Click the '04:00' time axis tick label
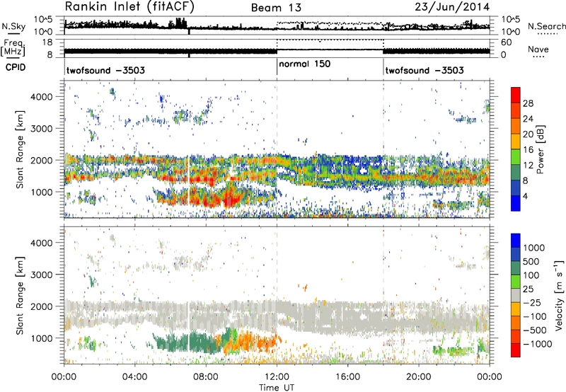This screenshot has width=566, height=392. (135, 377)
